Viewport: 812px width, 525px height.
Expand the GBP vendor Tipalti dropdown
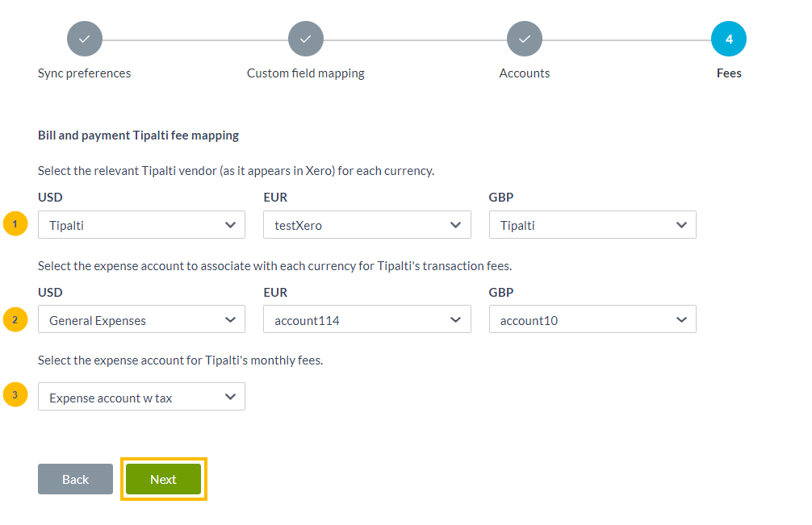coord(592,224)
